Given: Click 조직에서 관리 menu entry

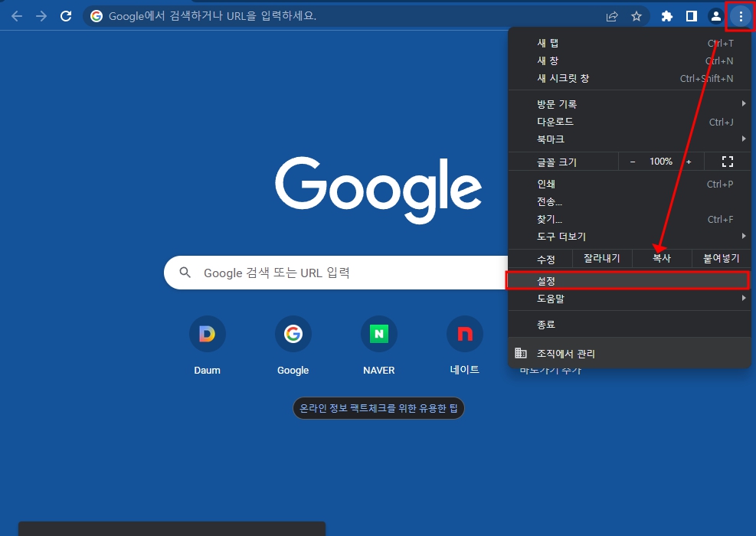Looking at the screenshot, I should [x=630, y=353].
